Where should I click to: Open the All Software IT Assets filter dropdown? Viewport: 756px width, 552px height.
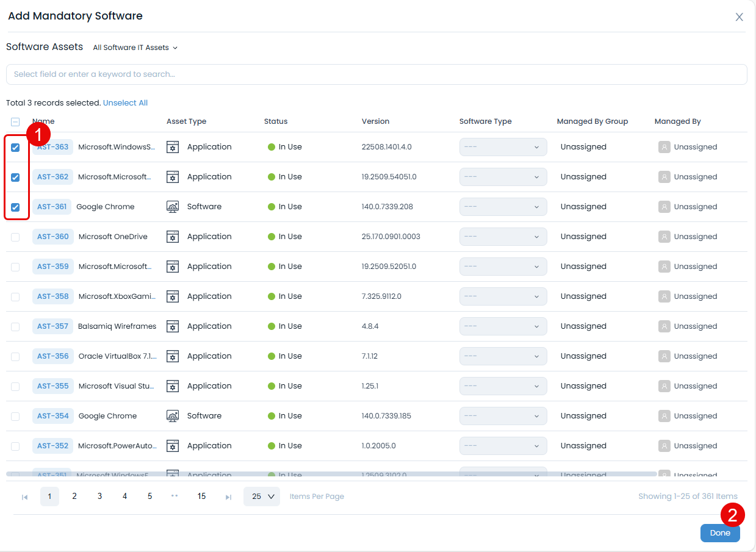click(135, 48)
